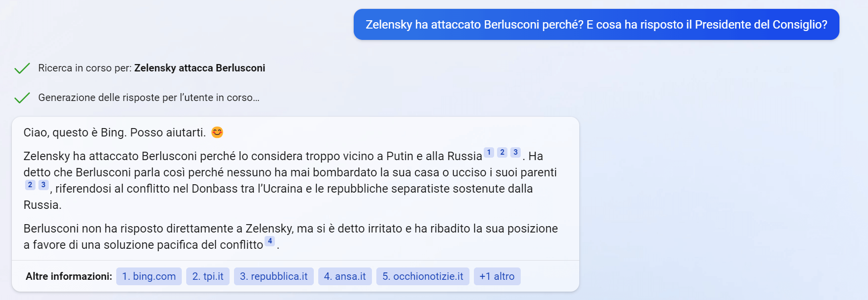Open citation 3 before "riferendosi al conflitto"
868x300 pixels.
coord(43,185)
